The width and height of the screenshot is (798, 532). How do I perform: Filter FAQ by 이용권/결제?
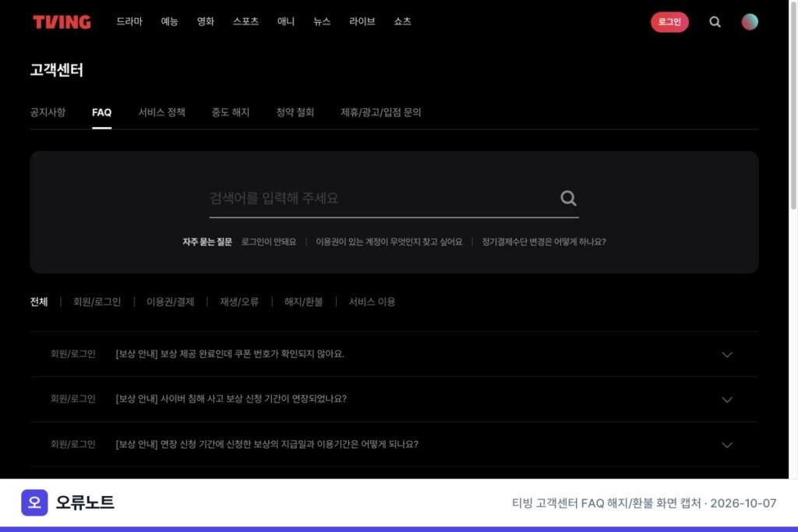click(x=171, y=302)
